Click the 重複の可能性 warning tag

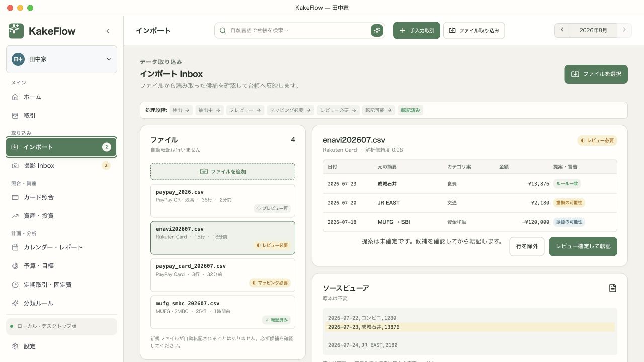tap(569, 203)
